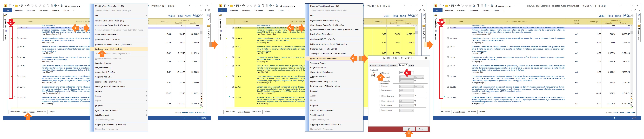This screenshot has width=644, height=139.
Task: Toggle the Costo Orario checkbox
Action: (x=381, y=90)
